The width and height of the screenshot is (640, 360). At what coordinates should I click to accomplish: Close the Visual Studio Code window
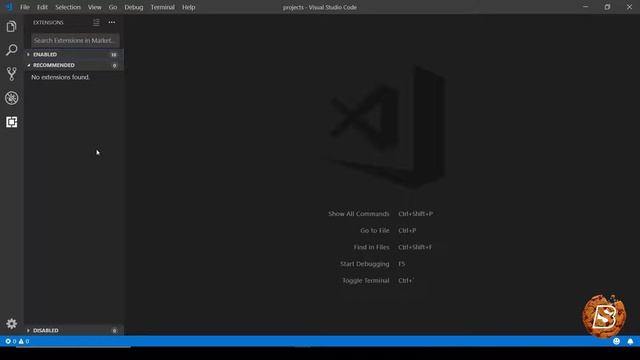(629, 7)
